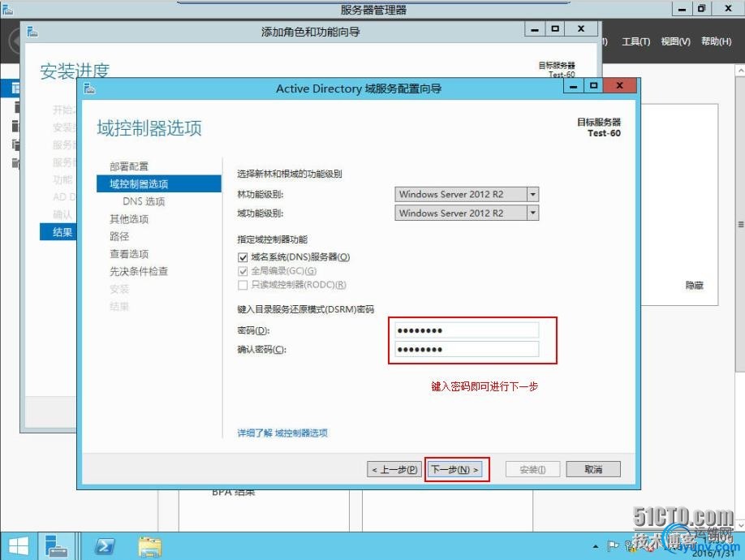Click the AD DS wizard title bar icon

pos(89,88)
